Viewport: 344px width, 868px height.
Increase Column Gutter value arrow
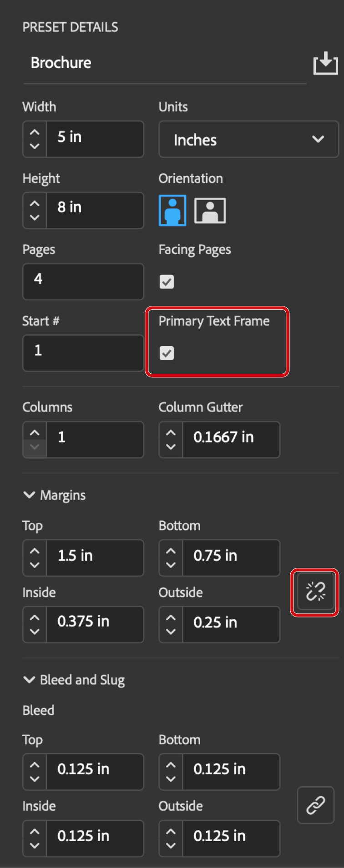click(171, 433)
